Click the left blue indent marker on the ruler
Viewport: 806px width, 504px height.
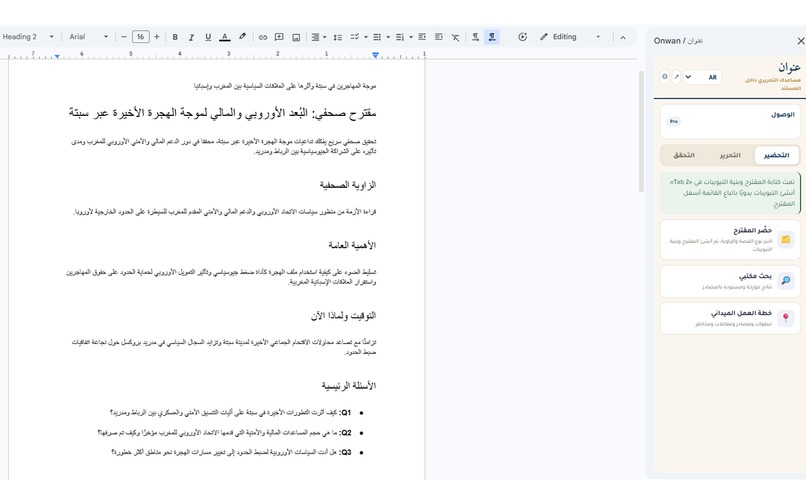[57, 56]
